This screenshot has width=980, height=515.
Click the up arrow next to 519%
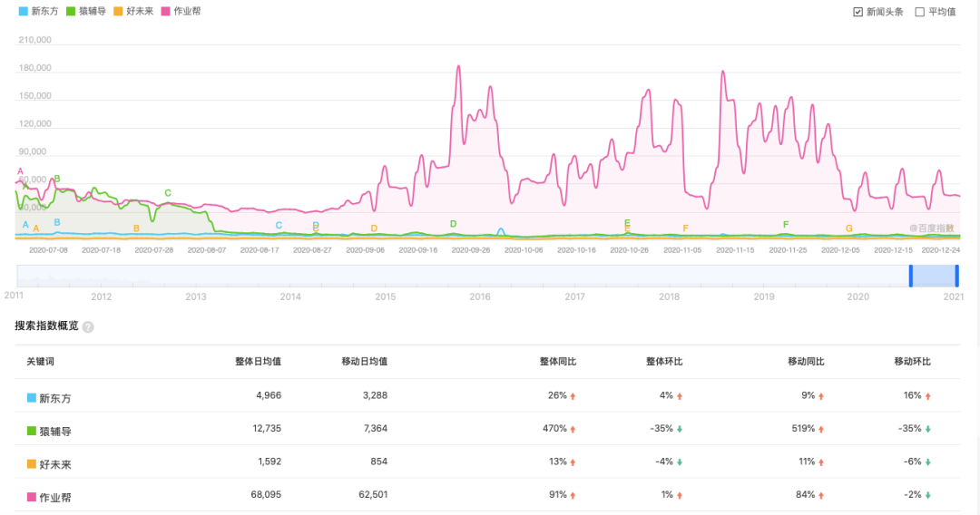pyautogui.click(x=820, y=430)
